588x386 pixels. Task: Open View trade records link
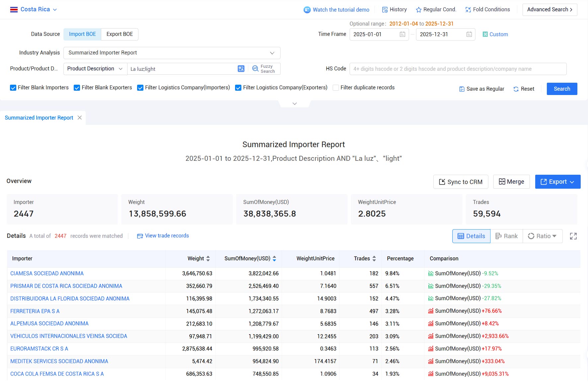click(x=163, y=236)
